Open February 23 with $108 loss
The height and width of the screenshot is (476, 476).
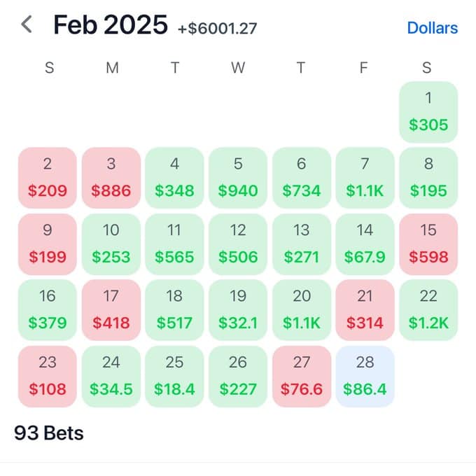(x=48, y=376)
